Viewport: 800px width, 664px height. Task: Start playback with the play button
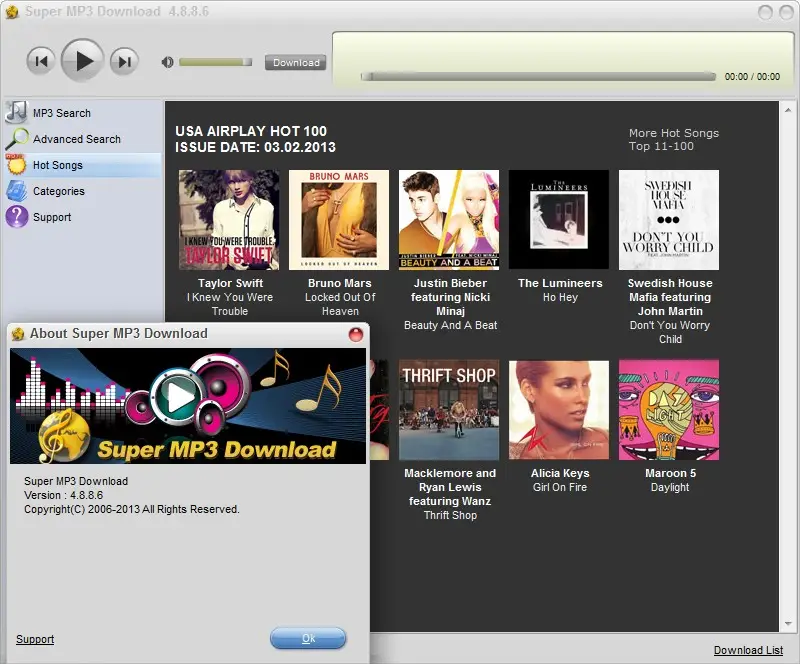pos(83,61)
